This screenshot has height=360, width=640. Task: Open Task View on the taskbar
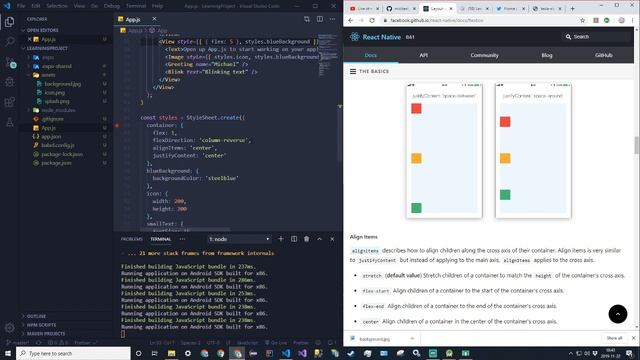pyautogui.click(x=155, y=353)
